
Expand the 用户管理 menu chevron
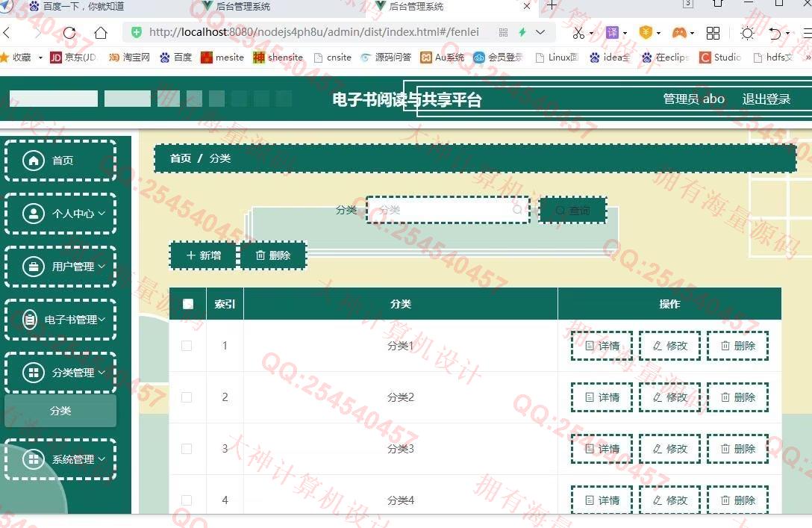101,267
